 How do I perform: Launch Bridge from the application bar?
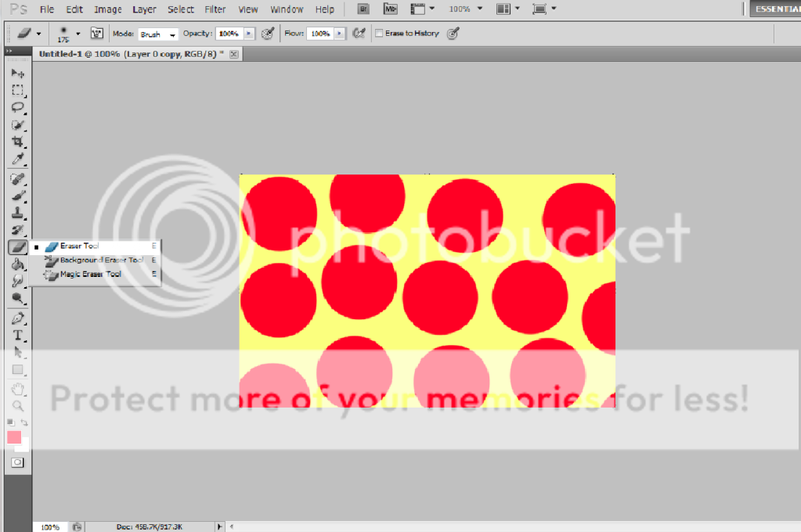(363, 9)
